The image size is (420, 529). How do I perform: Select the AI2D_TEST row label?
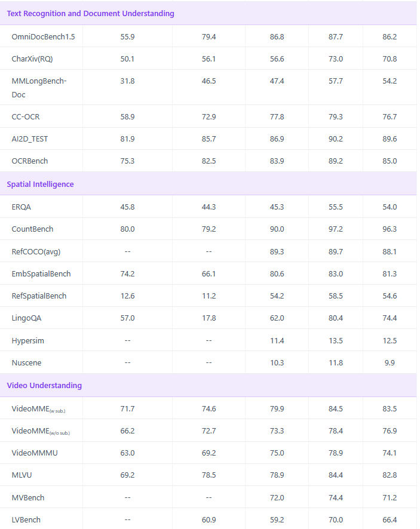pyautogui.click(x=30, y=139)
